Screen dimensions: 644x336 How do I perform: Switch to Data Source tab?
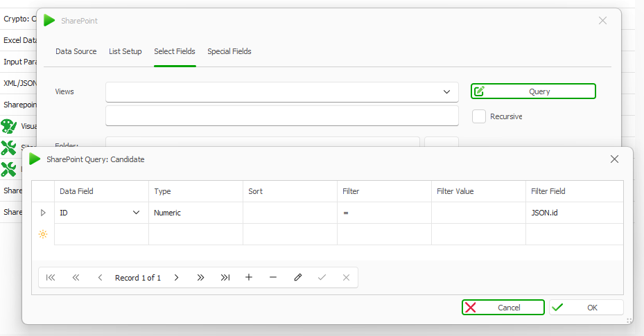pos(76,51)
